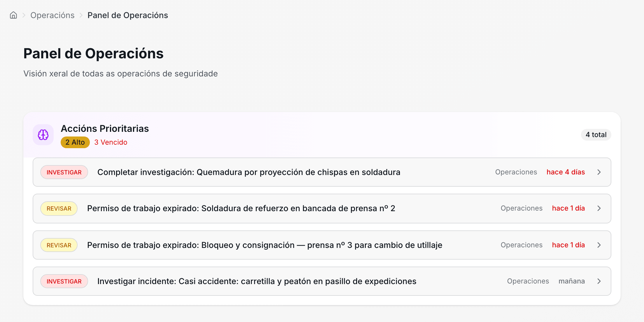Click the 4 total count badge
The width and height of the screenshot is (644, 322).
[596, 135]
